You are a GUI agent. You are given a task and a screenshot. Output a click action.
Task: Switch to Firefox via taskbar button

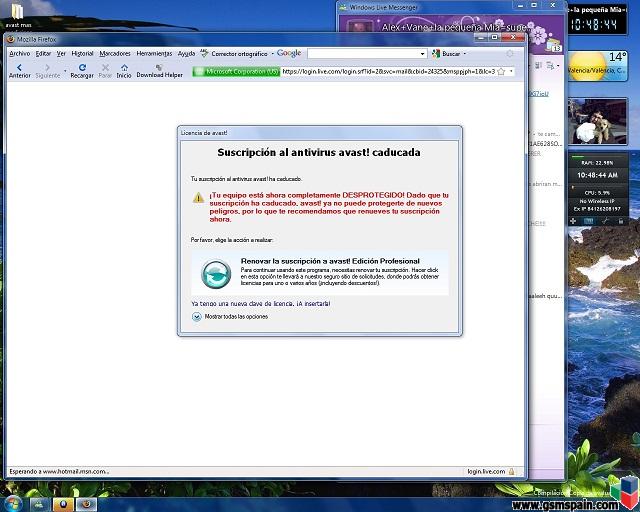[x=87, y=505]
